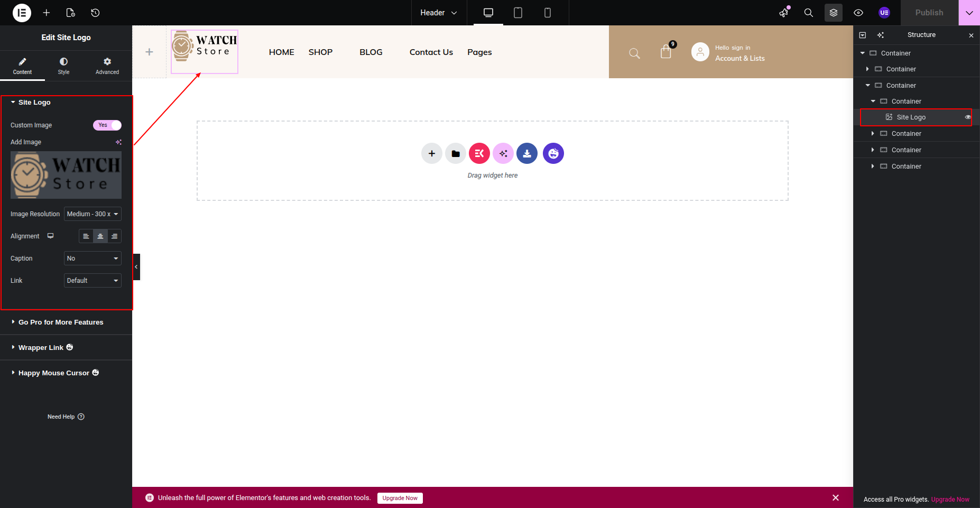
Task: Click the pink AI sparkle button on canvas
Action: (x=503, y=153)
